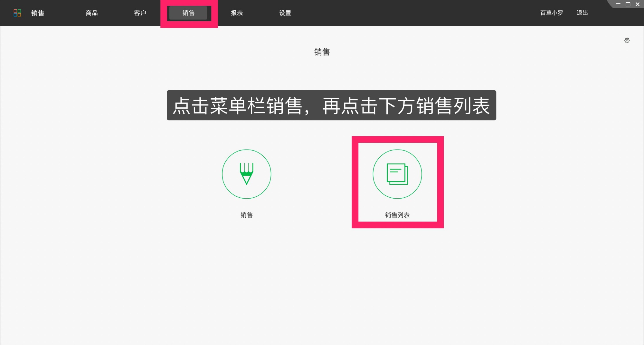This screenshot has width=644, height=345.
Task: Click the 百草小罗 account name
Action: click(551, 13)
